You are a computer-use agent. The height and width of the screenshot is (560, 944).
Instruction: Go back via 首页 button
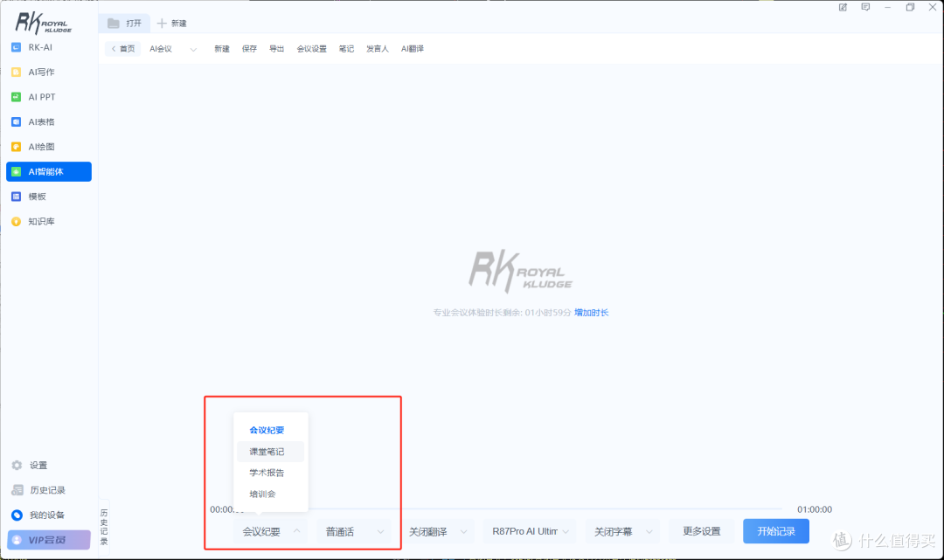123,49
